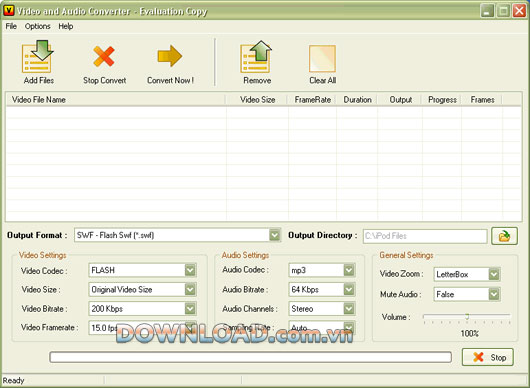
Task: Open the Audio Channels dropdown
Action: coord(349,309)
